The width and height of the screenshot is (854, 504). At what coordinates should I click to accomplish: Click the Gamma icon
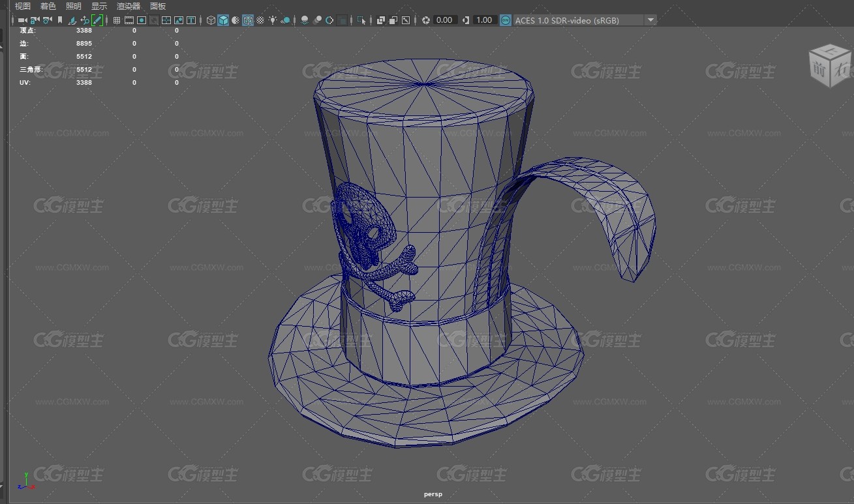[465, 20]
